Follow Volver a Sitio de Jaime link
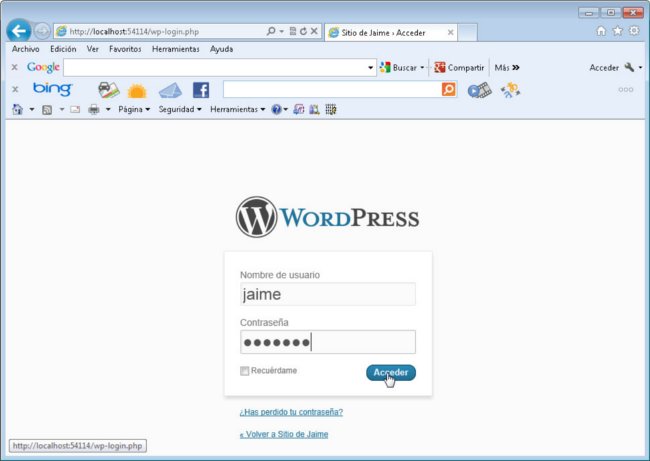This screenshot has height=461, width=650. pos(284,434)
